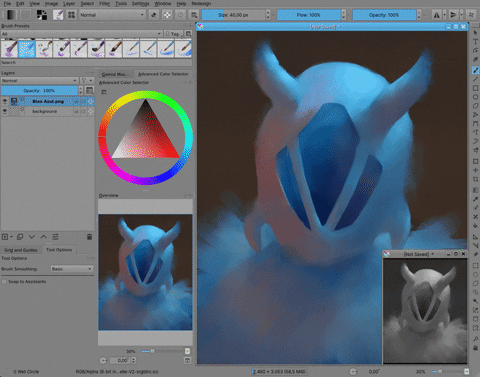Open the pattern chooser in toolbar
This screenshot has height=377, width=480.
coord(26,15)
